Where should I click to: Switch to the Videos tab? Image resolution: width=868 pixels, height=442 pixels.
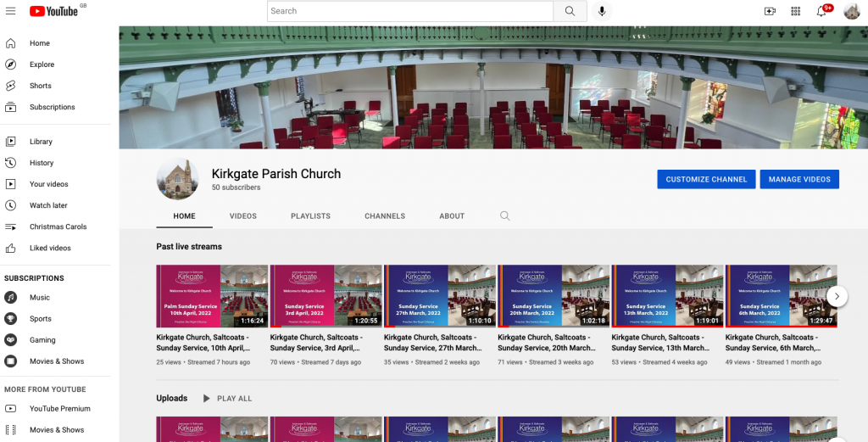[x=243, y=216]
